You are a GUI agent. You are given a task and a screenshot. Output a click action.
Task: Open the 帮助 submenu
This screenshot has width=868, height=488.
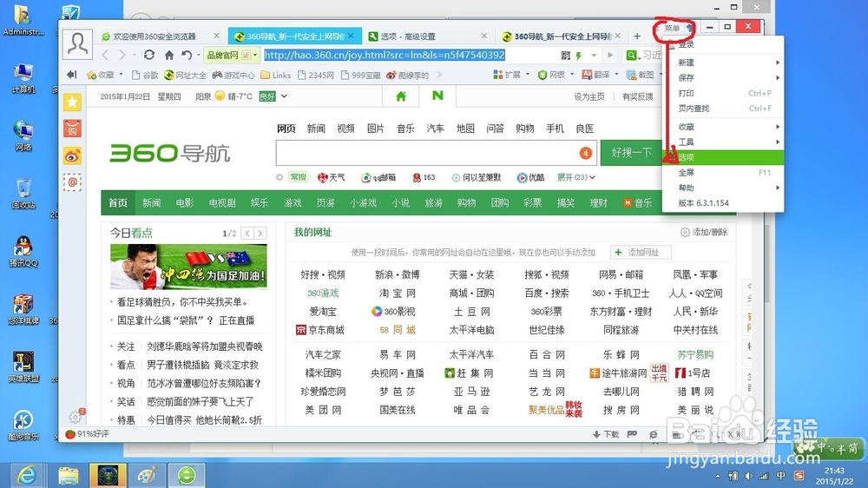(x=723, y=188)
